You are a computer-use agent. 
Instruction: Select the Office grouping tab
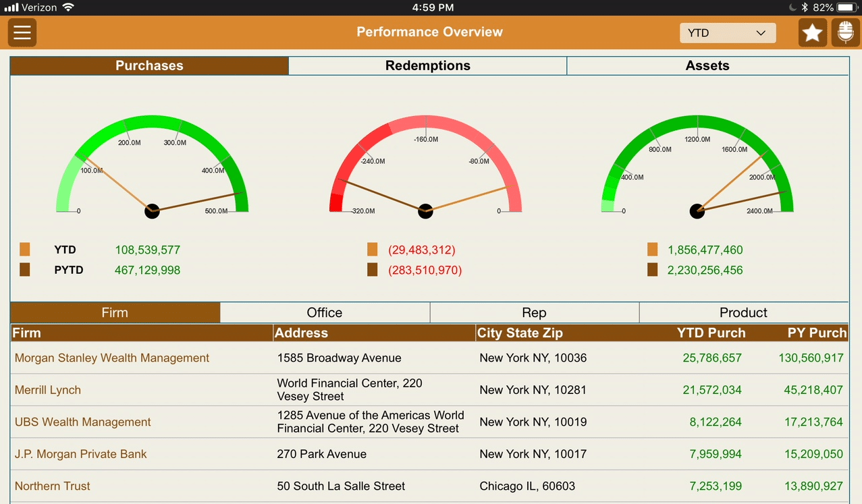pyautogui.click(x=325, y=312)
